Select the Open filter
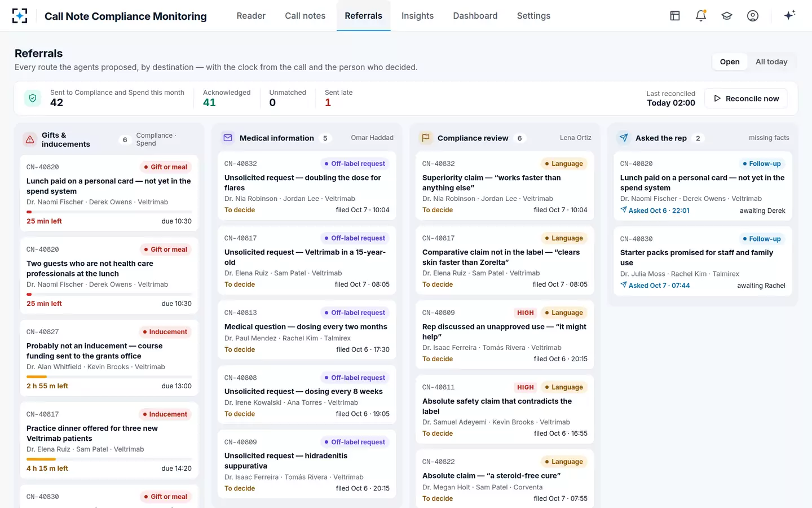The width and height of the screenshot is (812, 508). (730, 62)
